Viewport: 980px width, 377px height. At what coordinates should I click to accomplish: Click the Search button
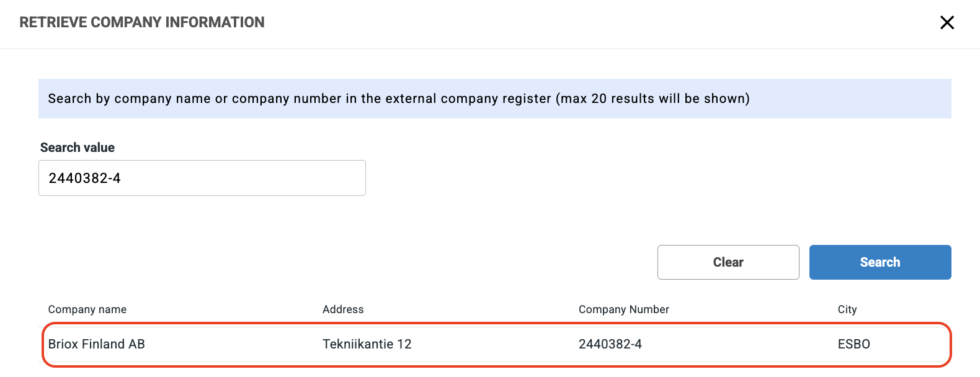click(880, 262)
